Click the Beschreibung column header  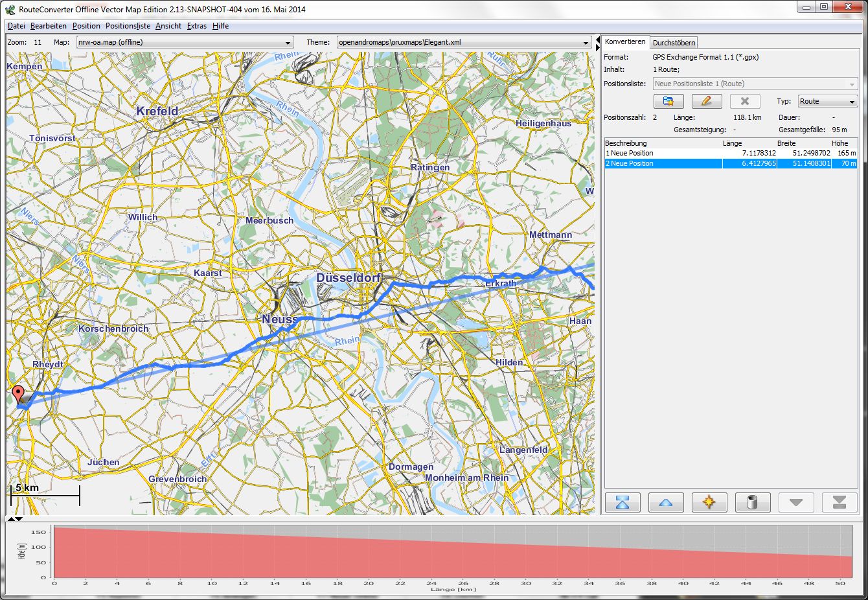626,143
